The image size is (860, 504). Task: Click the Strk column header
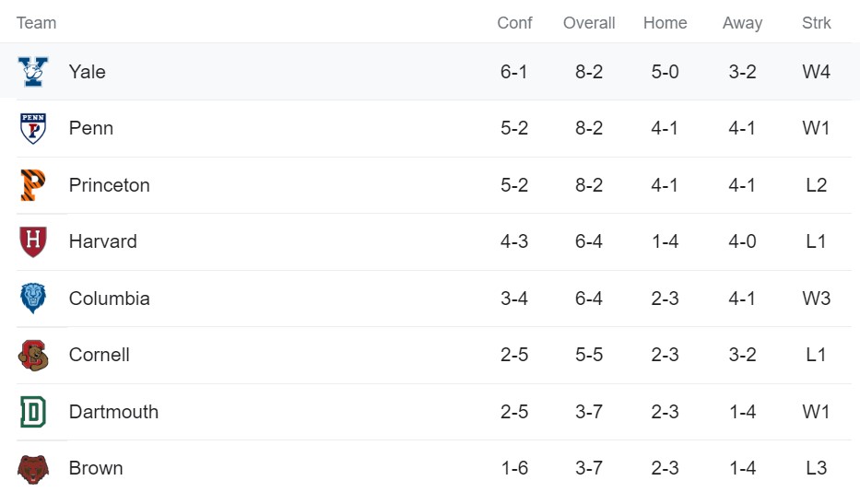tap(816, 23)
